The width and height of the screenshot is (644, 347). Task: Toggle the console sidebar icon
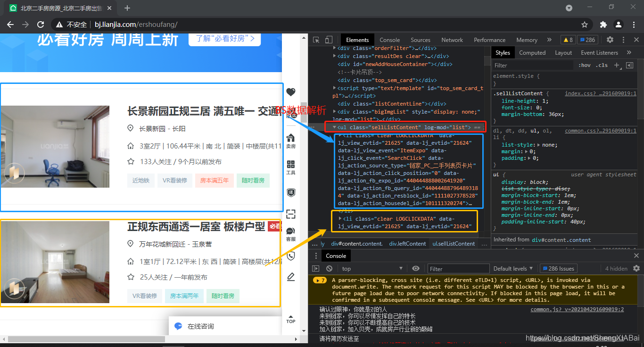point(316,268)
